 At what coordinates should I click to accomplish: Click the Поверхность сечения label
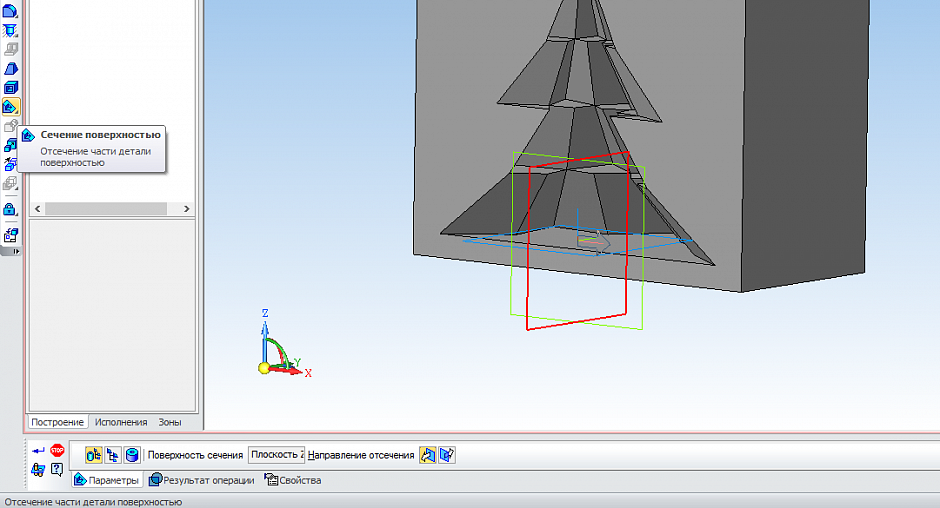pyautogui.click(x=195, y=455)
